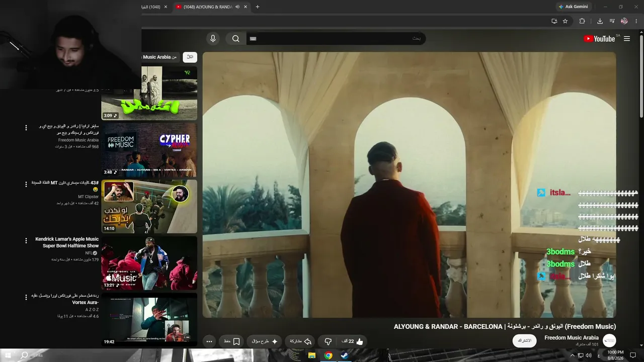This screenshot has height=362, width=644.
Task: Open Freedom Music Arabia channel avatar
Action: tap(609, 340)
